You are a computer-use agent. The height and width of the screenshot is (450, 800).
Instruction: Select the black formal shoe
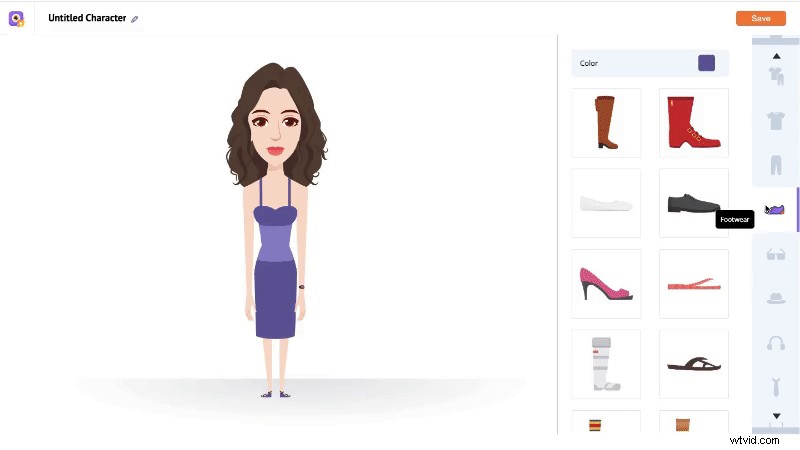(693, 203)
